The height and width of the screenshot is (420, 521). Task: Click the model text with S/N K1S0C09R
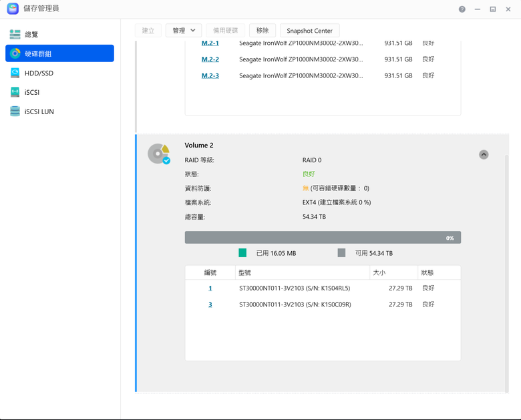click(295, 304)
